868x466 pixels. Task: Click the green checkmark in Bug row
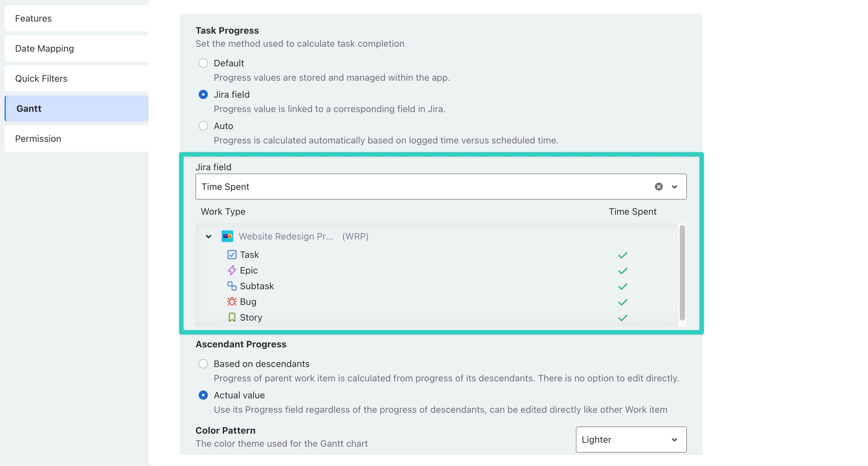click(623, 302)
